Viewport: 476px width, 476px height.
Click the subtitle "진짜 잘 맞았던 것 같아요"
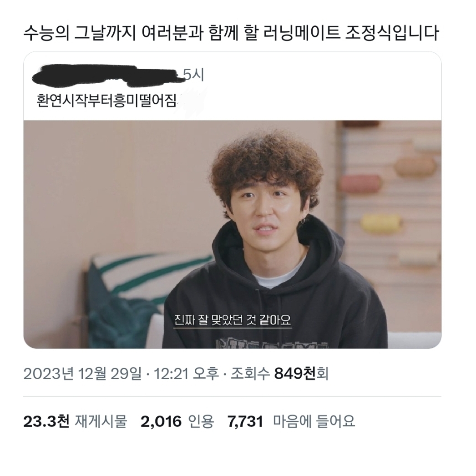click(233, 320)
